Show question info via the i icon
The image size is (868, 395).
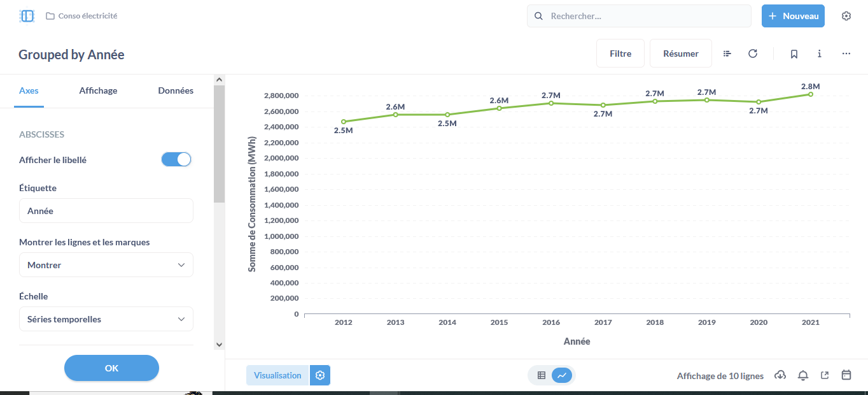pyautogui.click(x=820, y=54)
